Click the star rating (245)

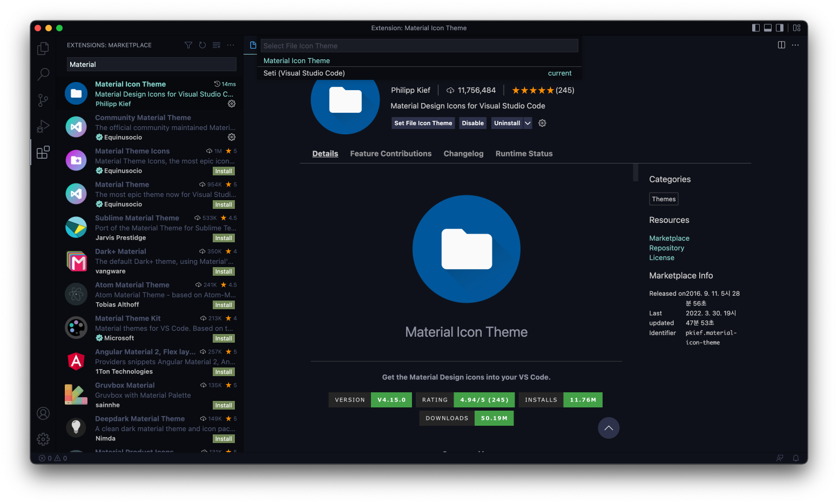click(x=543, y=90)
